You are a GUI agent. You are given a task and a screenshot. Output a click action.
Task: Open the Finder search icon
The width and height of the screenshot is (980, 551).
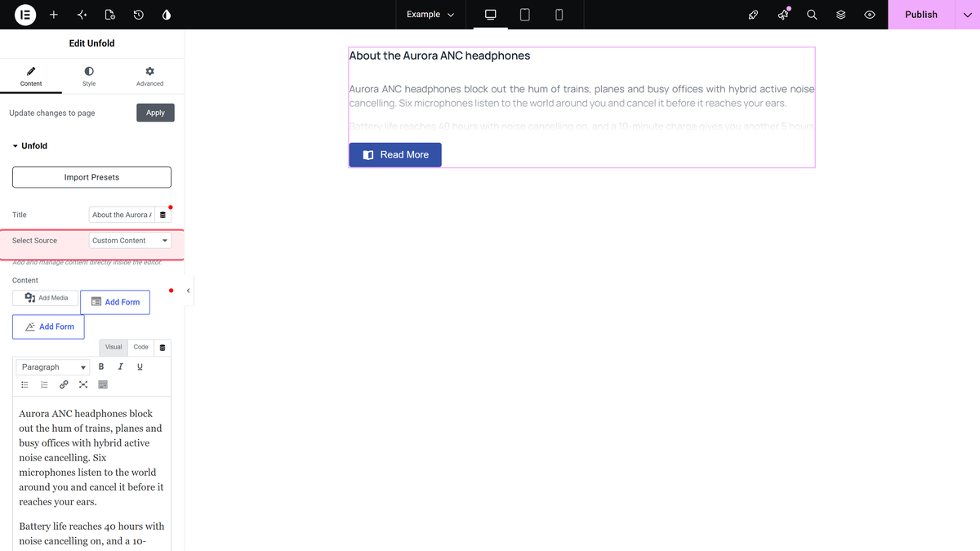[812, 15]
